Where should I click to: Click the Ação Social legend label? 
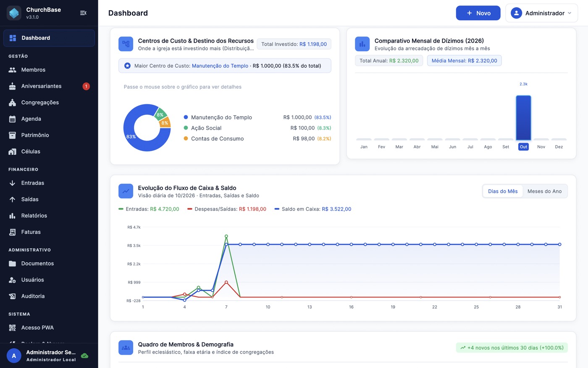click(x=206, y=128)
